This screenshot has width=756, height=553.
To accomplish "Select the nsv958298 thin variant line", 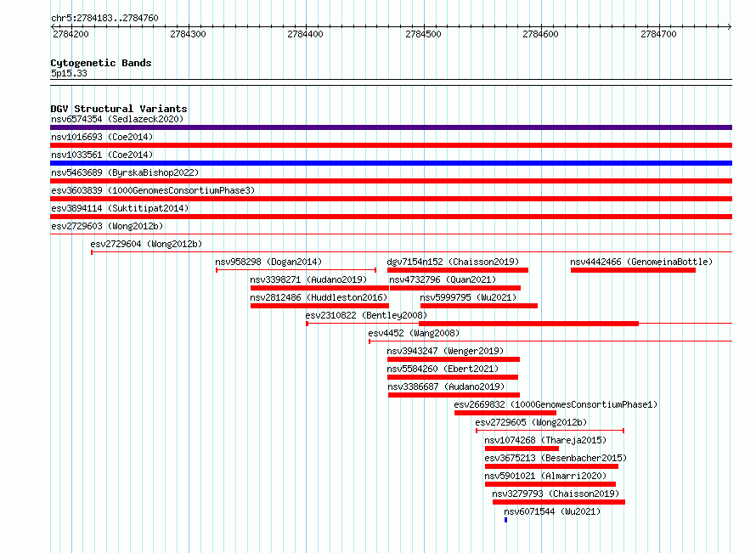I will point(296,270).
